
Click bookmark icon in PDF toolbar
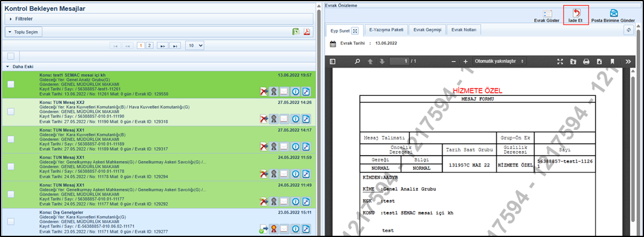[612, 61]
